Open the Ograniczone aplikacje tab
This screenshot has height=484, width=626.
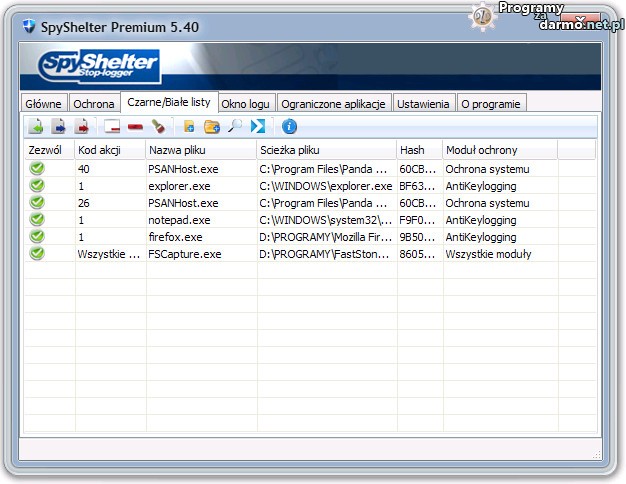tap(333, 104)
